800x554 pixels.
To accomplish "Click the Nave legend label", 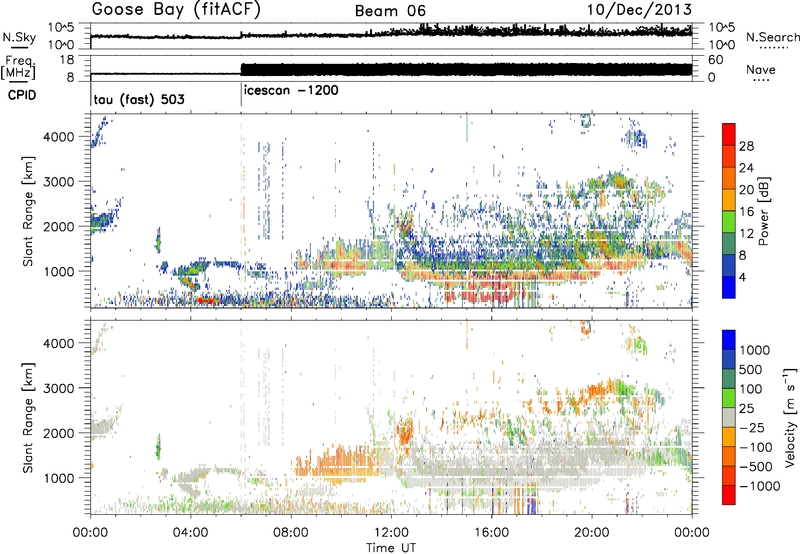I will (760, 69).
